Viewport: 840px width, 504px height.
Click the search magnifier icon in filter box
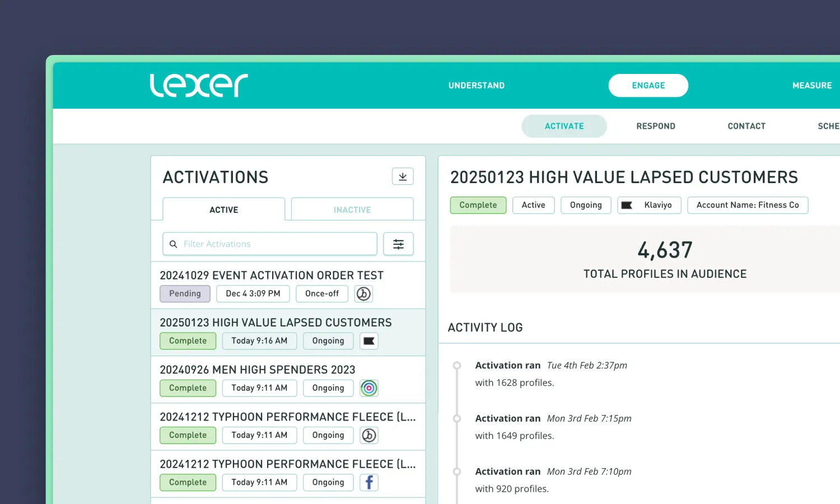point(174,244)
